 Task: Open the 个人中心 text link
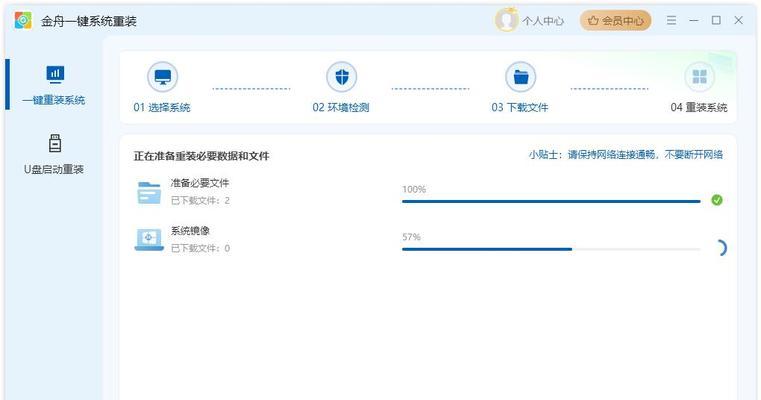click(x=543, y=21)
